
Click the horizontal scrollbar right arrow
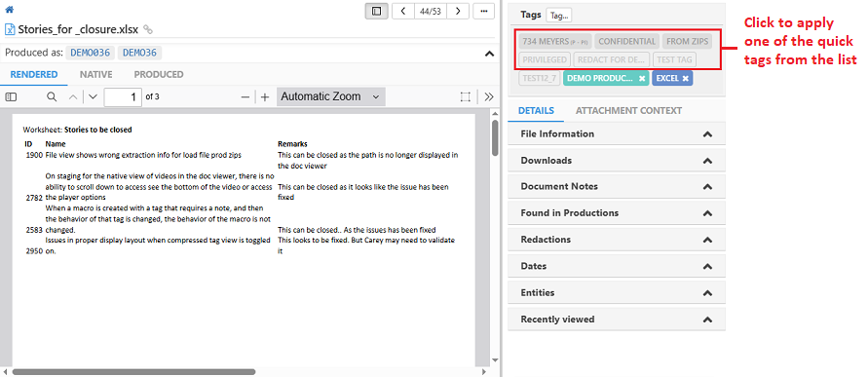484,372
